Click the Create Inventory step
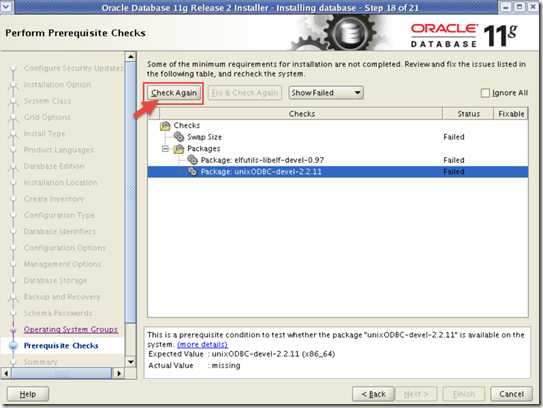Screen dimensions: 543x408 tap(54, 199)
